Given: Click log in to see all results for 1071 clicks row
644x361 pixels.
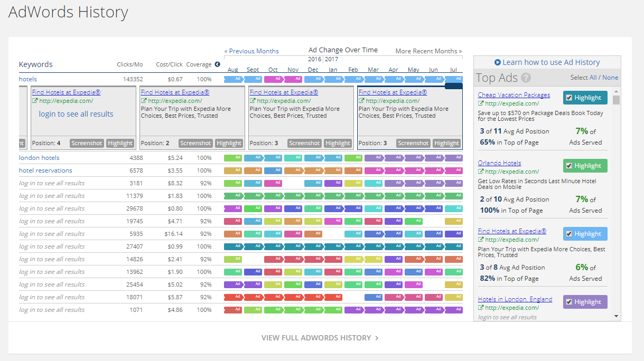Looking at the screenshot, I should tap(52, 310).
